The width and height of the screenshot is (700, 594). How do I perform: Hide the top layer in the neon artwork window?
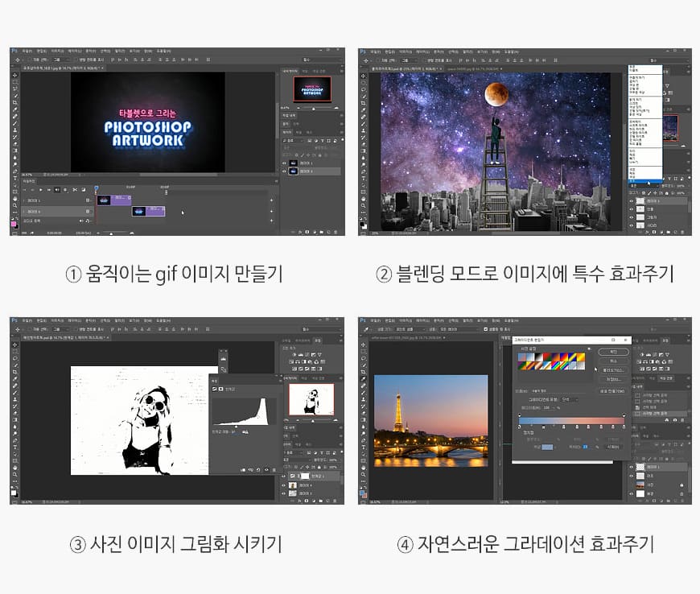tap(284, 163)
